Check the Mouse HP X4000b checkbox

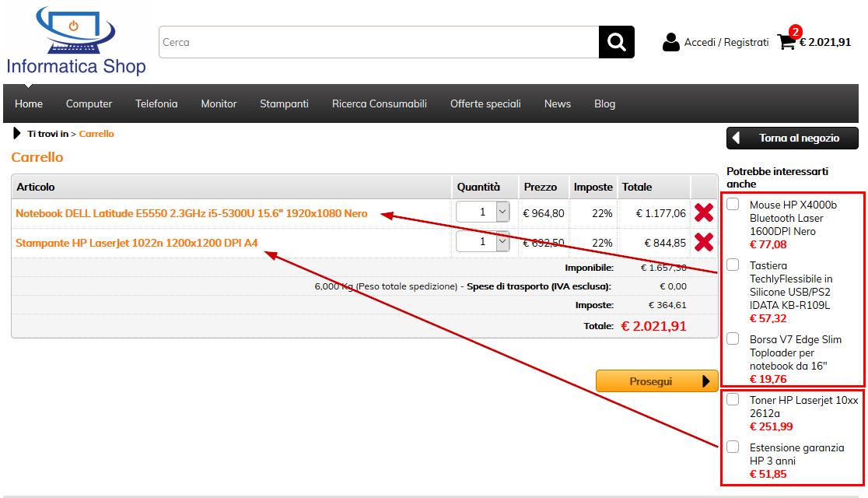[x=733, y=204]
